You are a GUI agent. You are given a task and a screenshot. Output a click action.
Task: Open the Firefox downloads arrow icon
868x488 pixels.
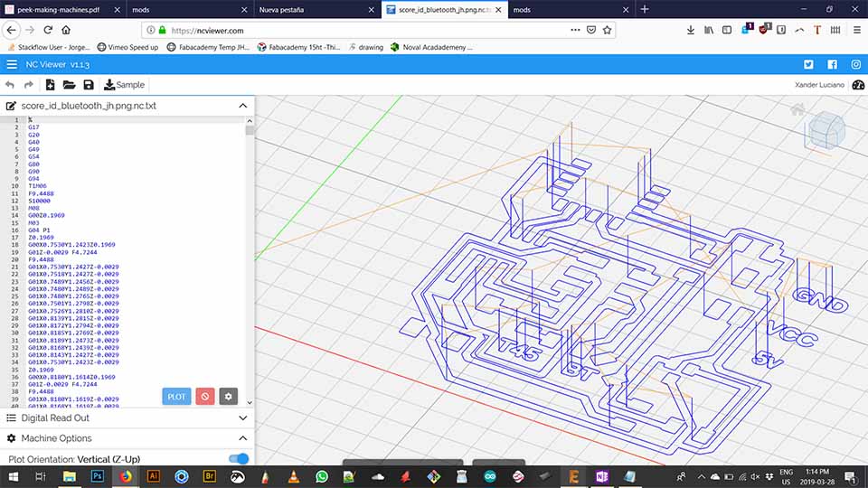pyautogui.click(x=690, y=30)
